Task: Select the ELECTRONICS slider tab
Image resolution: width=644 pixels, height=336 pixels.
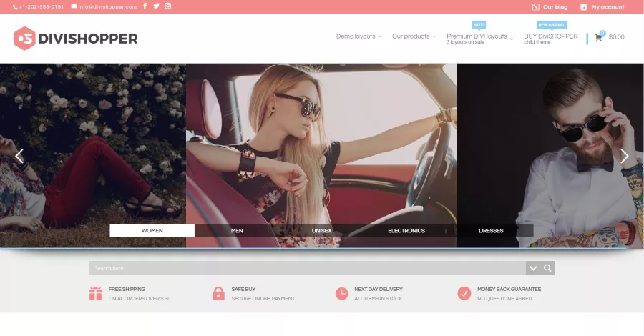Action: click(x=406, y=231)
